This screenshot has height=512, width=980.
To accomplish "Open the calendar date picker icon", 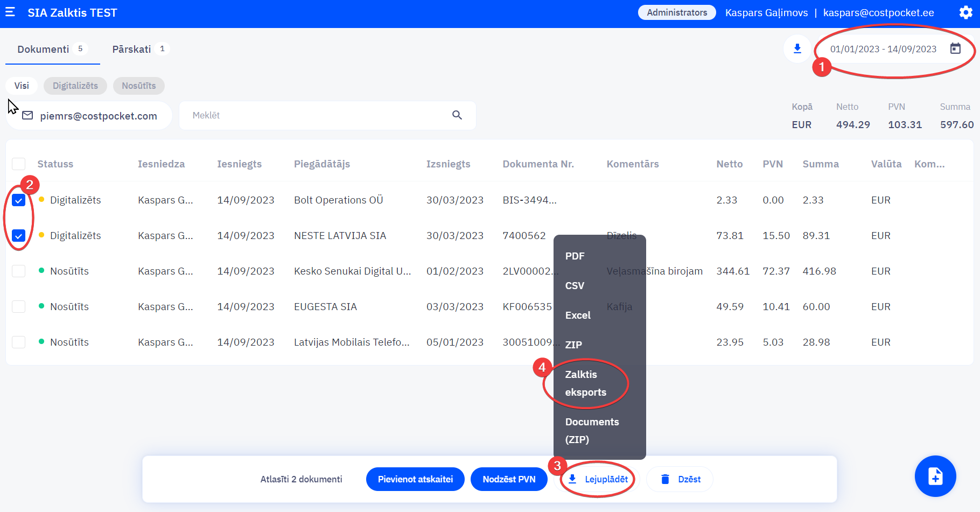I will (x=955, y=48).
